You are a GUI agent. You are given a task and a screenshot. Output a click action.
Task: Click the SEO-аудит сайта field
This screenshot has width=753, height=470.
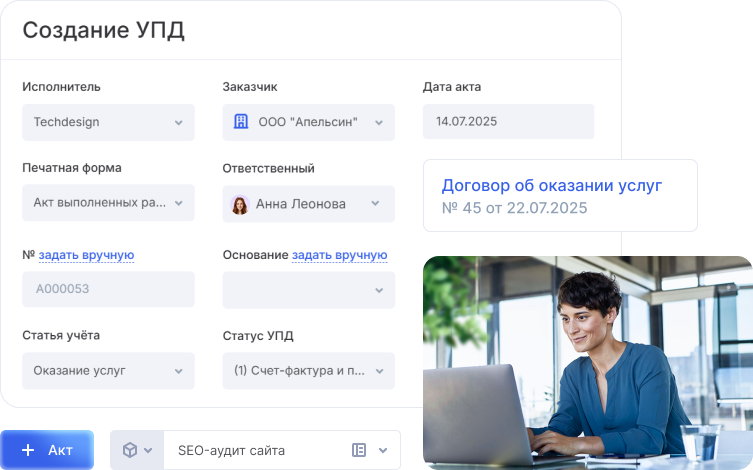[x=255, y=450]
